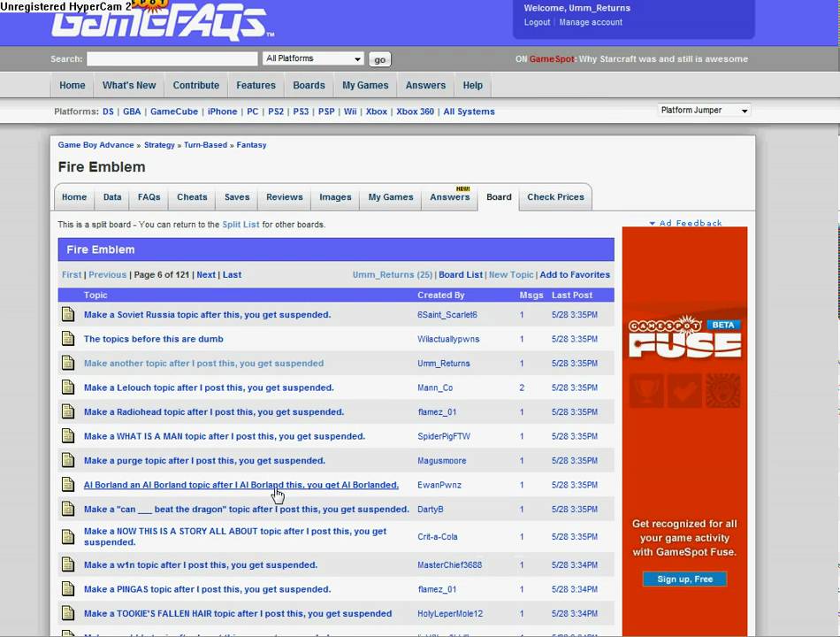This screenshot has height=637, width=840.
Task: Switch to the Check Prices tab
Action: pos(555,196)
